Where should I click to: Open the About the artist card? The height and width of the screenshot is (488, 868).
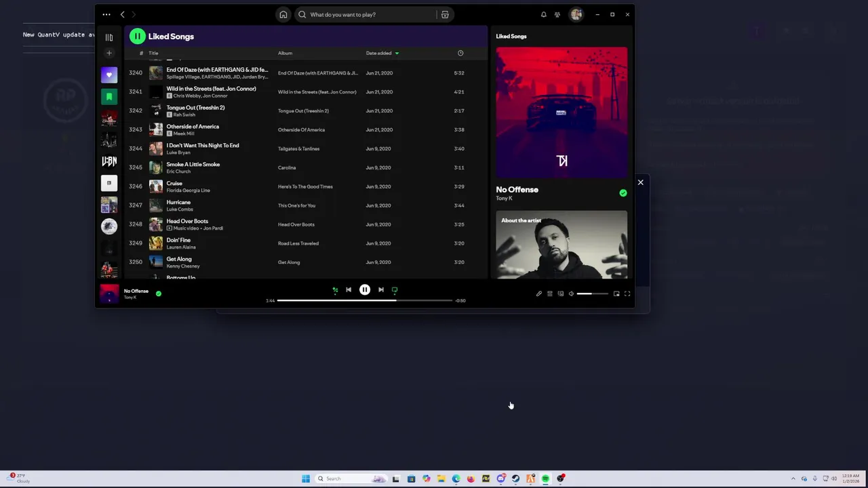click(x=561, y=245)
